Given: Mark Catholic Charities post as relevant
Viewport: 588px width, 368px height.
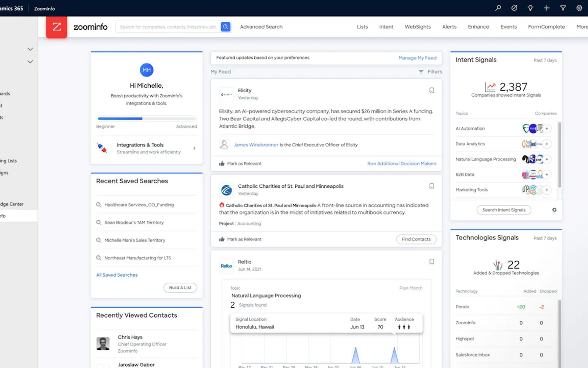Looking at the screenshot, I should click(x=240, y=239).
